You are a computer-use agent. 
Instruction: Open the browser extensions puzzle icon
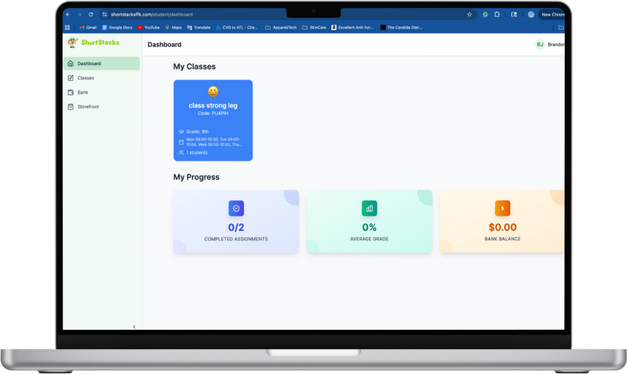point(497,14)
